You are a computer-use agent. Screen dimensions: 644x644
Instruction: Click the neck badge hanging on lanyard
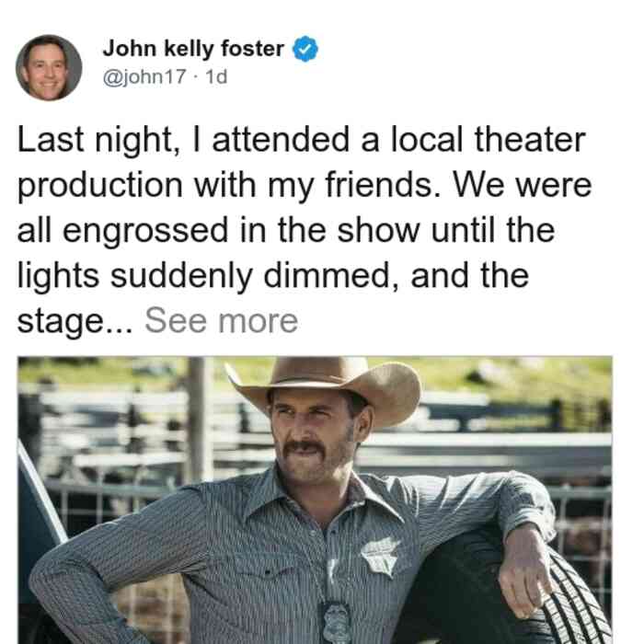pyautogui.click(x=336, y=621)
